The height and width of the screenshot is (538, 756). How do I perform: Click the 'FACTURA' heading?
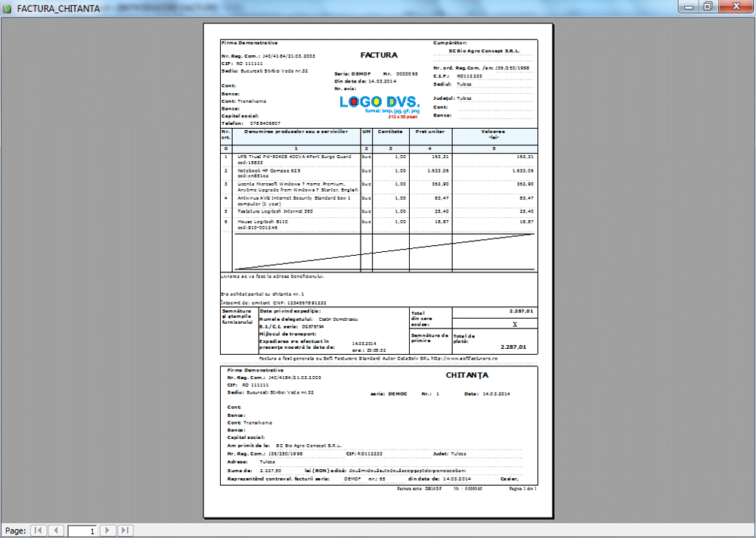pos(379,55)
